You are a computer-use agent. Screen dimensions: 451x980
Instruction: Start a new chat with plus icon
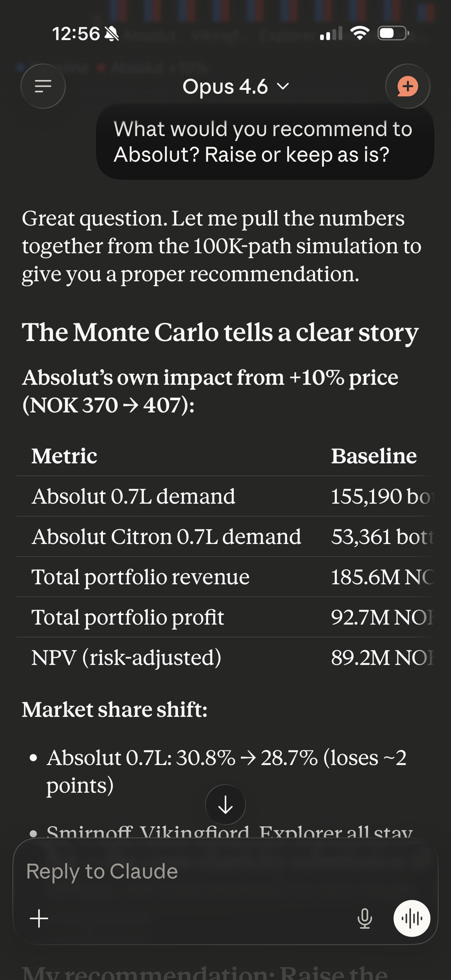click(x=407, y=86)
